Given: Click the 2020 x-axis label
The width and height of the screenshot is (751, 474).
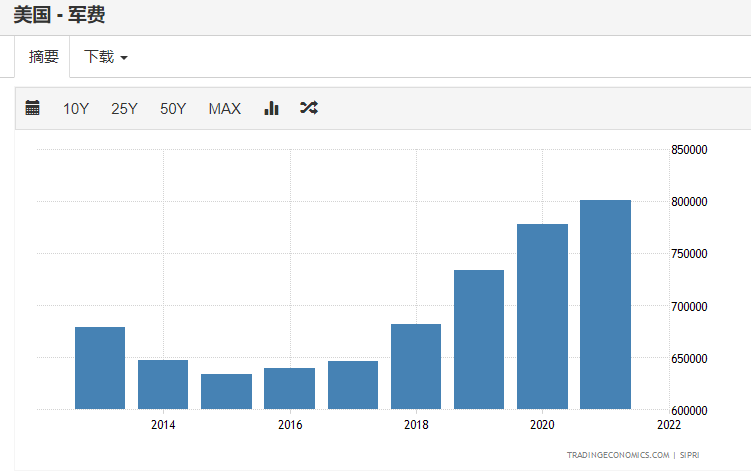Looking at the screenshot, I should 542,425.
